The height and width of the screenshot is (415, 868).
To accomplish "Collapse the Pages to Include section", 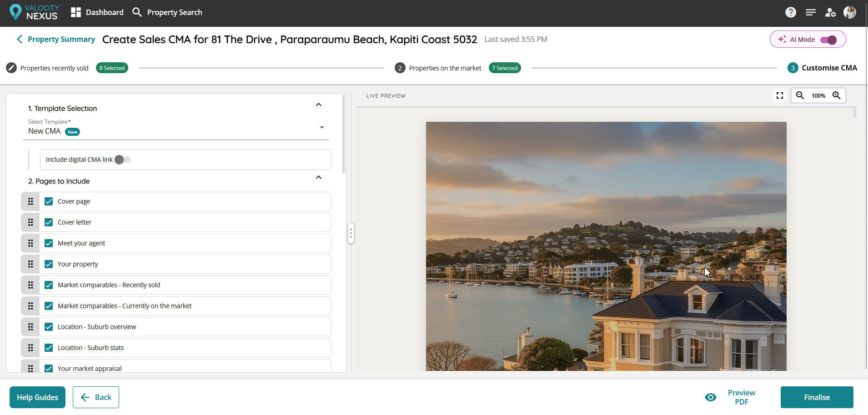I will click(319, 177).
